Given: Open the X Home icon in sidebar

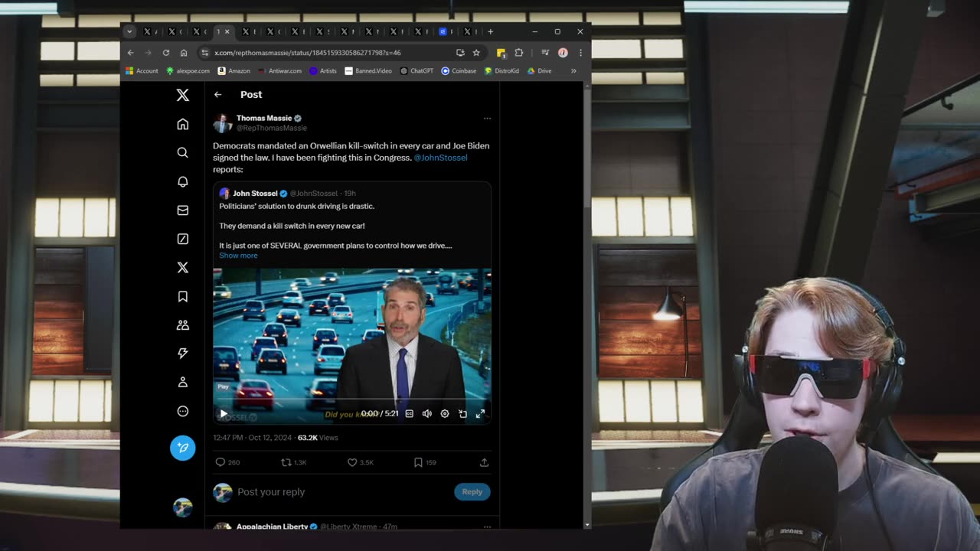Looking at the screenshot, I should 182,124.
